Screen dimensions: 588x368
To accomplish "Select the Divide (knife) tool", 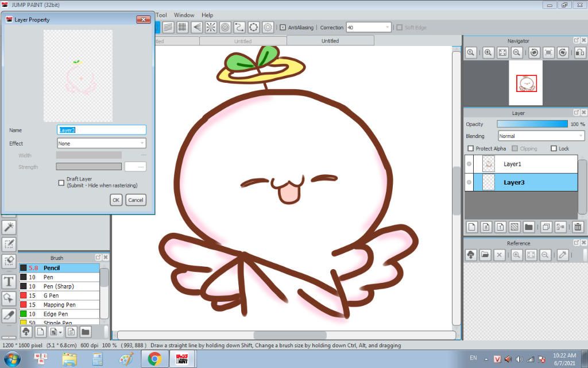I will 9,316.
